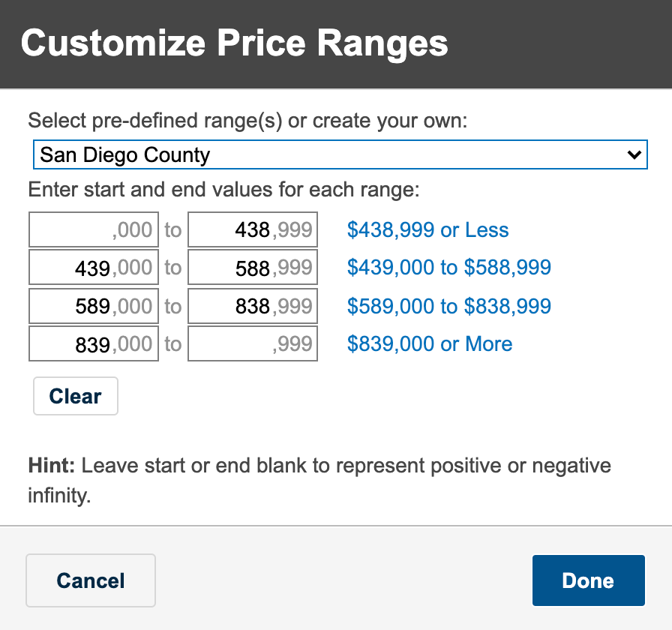Open the San Diego County predefined range dropdown
Viewport: 672px width, 630px height.
coord(340,154)
